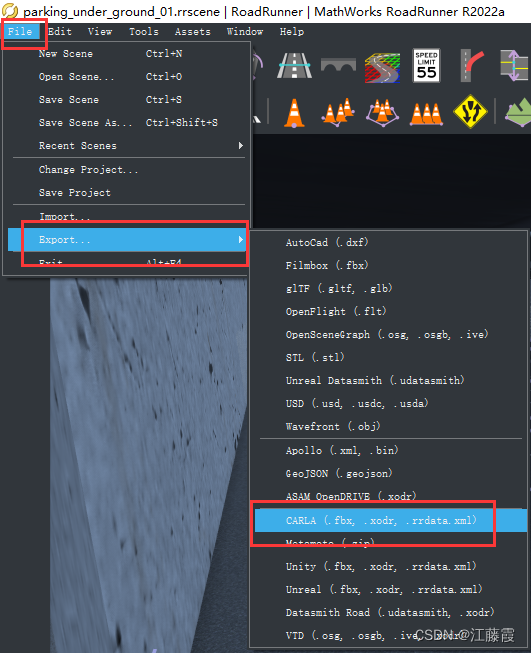
Task: Select the Lane Tool road icon
Action: click(x=294, y=65)
